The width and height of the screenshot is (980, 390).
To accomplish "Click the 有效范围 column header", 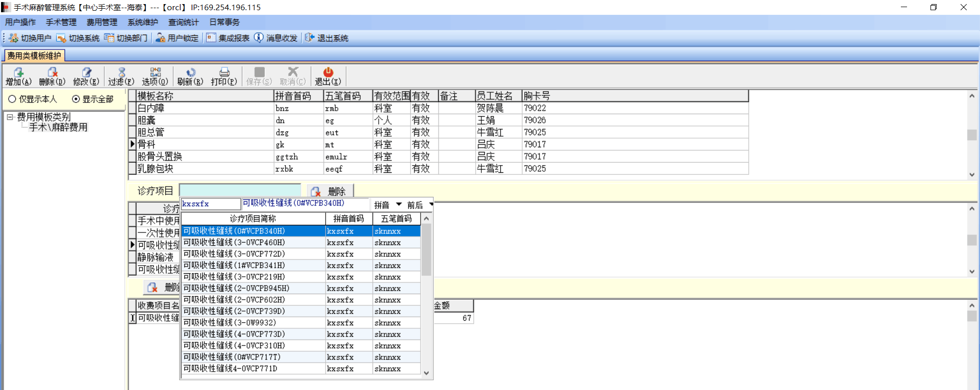I will click(x=391, y=96).
